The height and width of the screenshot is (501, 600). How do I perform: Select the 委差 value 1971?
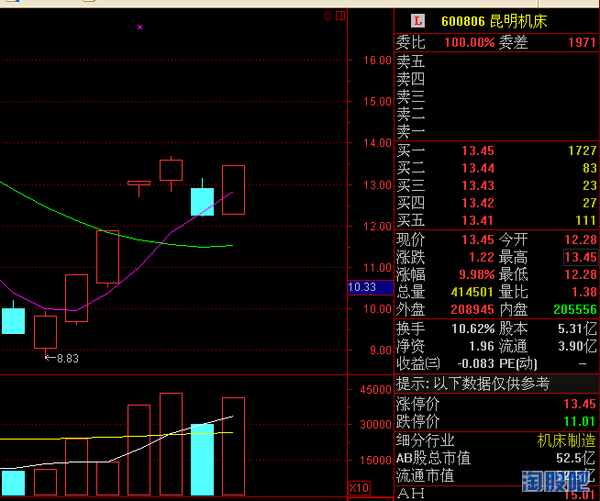(582, 42)
